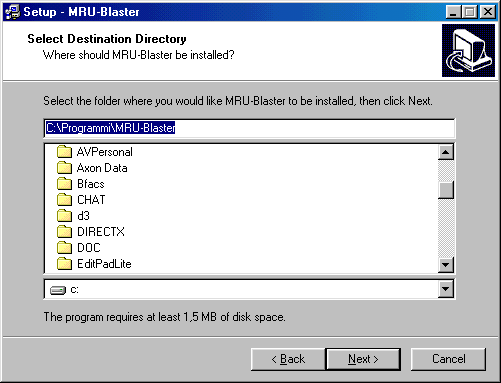The height and width of the screenshot is (383, 501).
Task: Cancel the MRU-Blaster setup
Action: [x=448, y=359]
